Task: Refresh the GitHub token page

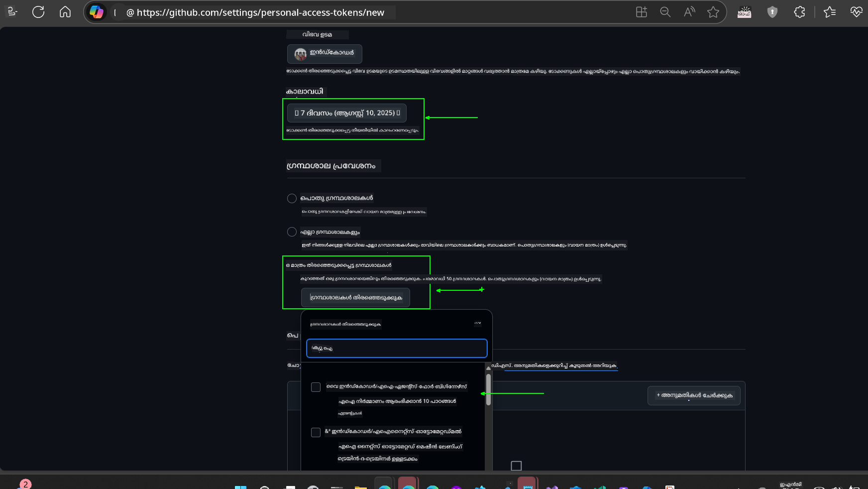Action: coord(38,12)
